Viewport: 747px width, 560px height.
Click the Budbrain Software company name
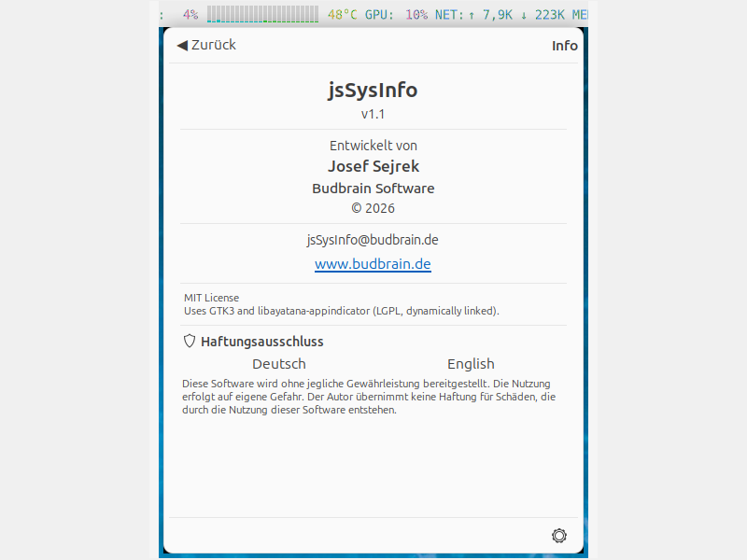373,188
